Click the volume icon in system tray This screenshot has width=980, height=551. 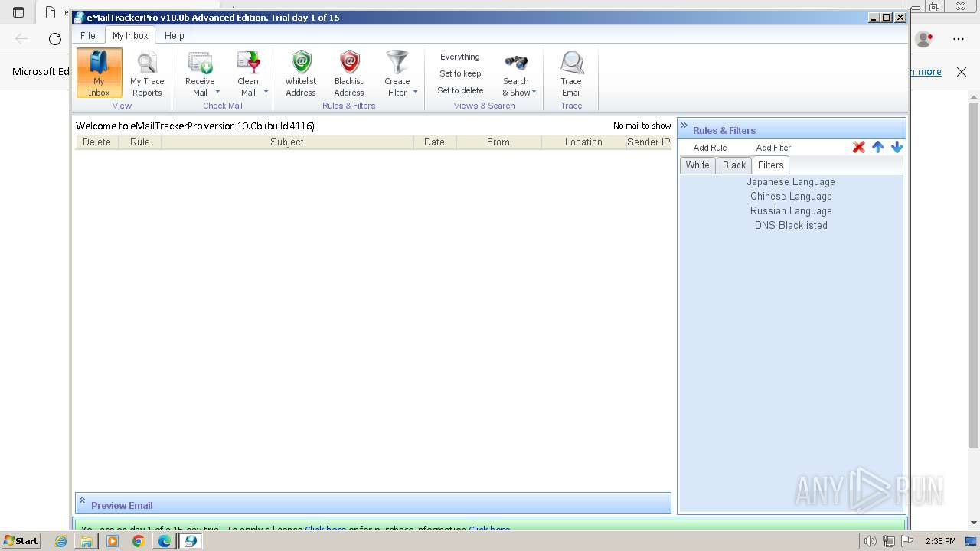(870, 541)
